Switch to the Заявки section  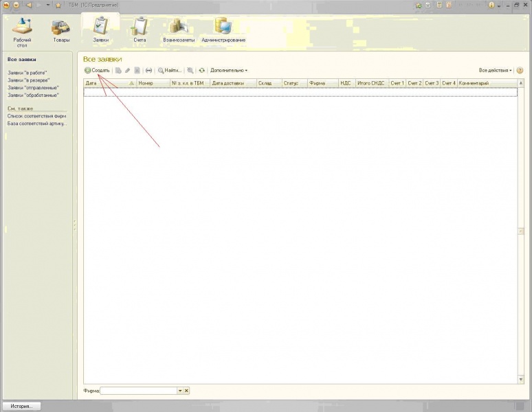click(101, 30)
